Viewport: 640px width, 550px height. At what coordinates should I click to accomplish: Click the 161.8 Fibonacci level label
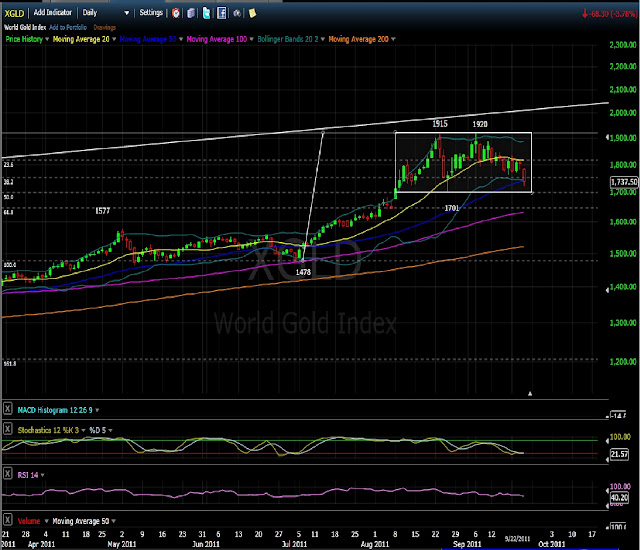coord(10,363)
